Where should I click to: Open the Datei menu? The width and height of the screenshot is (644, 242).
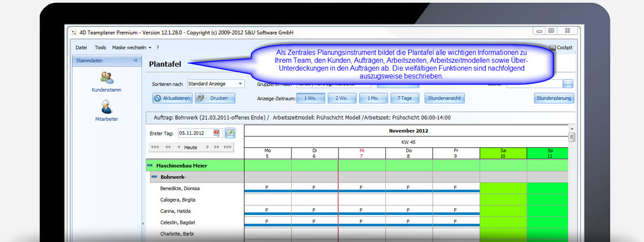(81, 47)
